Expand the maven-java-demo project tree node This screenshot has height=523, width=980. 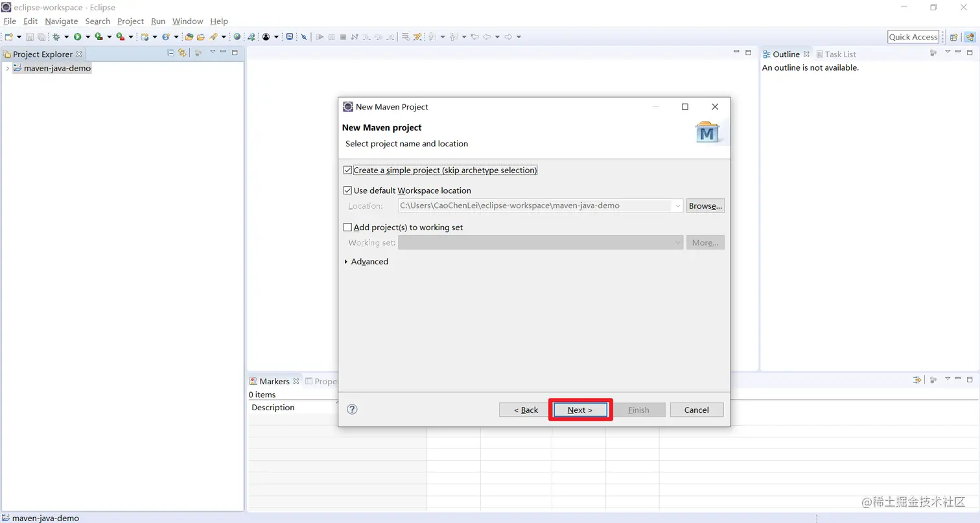coord(7,68)
